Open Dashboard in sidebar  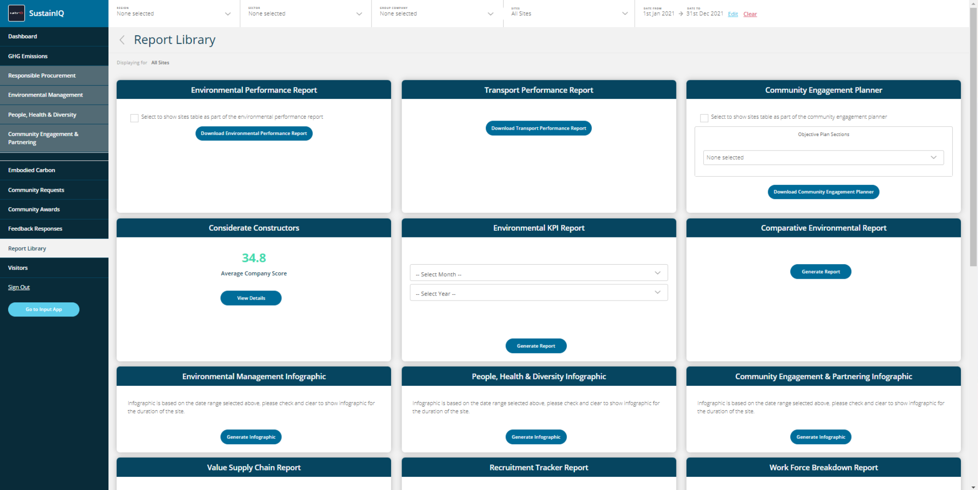[54, 37]
